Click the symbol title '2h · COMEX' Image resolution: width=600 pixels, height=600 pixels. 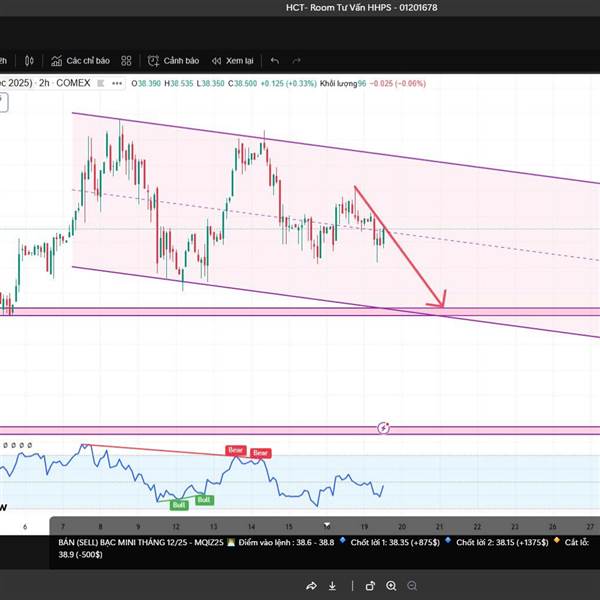(65, 83)
